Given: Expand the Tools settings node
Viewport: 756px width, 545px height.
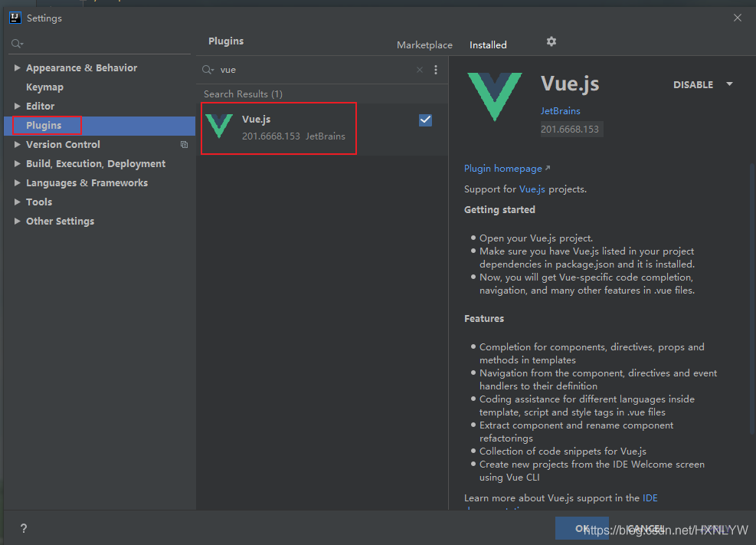Looking at the screenshot, I should pos(18,202).
